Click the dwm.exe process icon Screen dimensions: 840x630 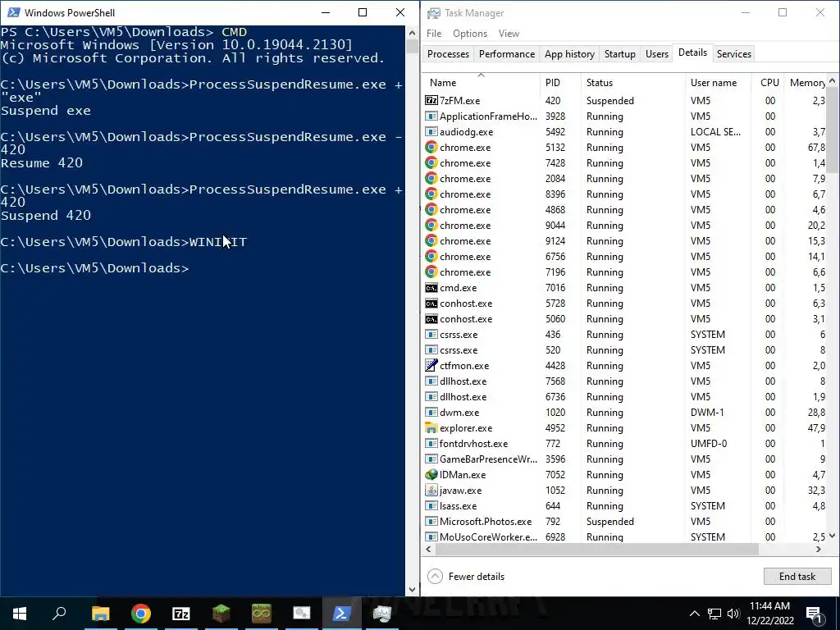[431, 412]
